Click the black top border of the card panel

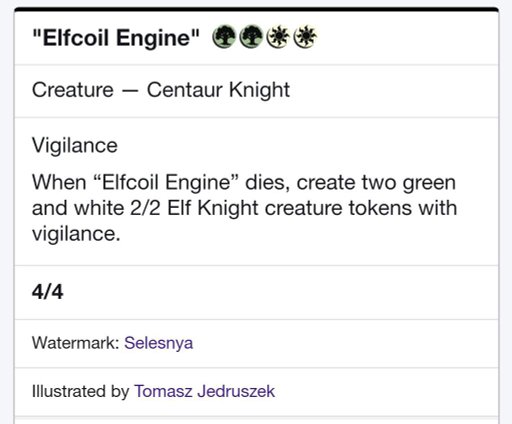(x=256, y=9)
